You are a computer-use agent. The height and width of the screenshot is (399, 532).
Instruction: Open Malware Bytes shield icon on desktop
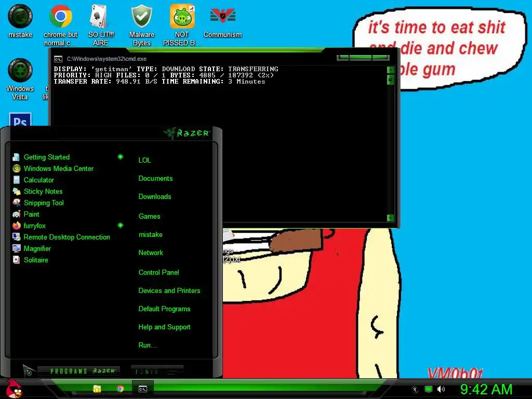pos(141,25)
